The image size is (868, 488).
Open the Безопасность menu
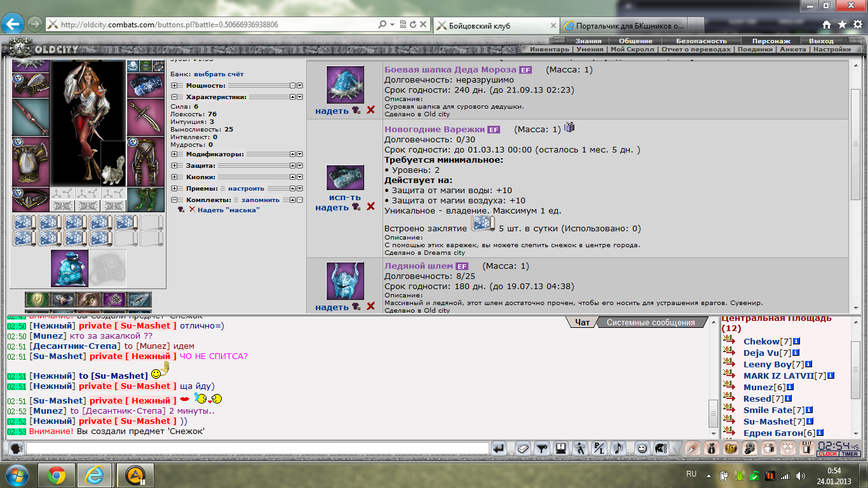coord(701,41)
